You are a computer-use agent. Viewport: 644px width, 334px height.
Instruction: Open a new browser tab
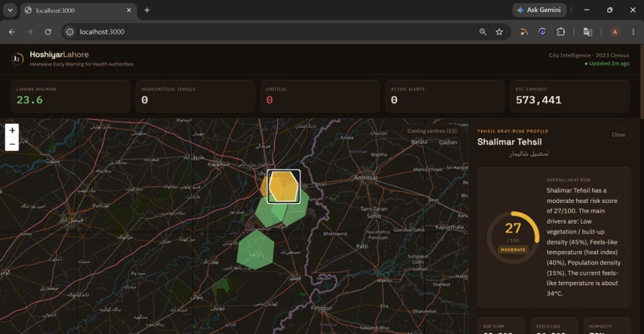[x=147, y=10]
